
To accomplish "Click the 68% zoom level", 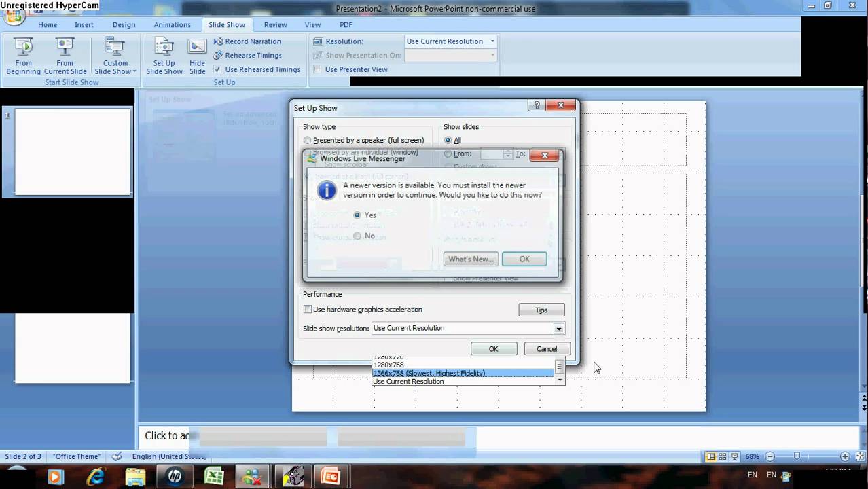I will pos(753,456).
